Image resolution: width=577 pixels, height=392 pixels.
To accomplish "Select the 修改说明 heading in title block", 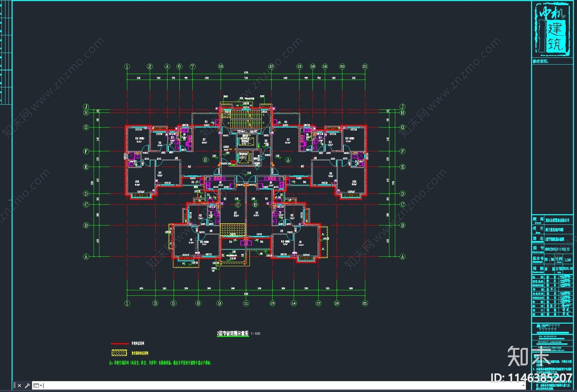I will [541, 61].
